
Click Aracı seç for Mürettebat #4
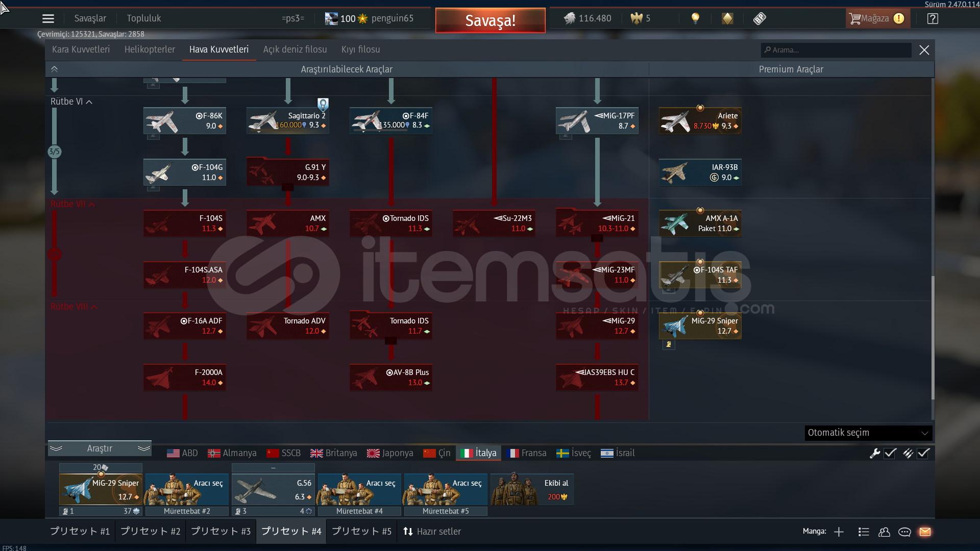(x=359, y=490)
